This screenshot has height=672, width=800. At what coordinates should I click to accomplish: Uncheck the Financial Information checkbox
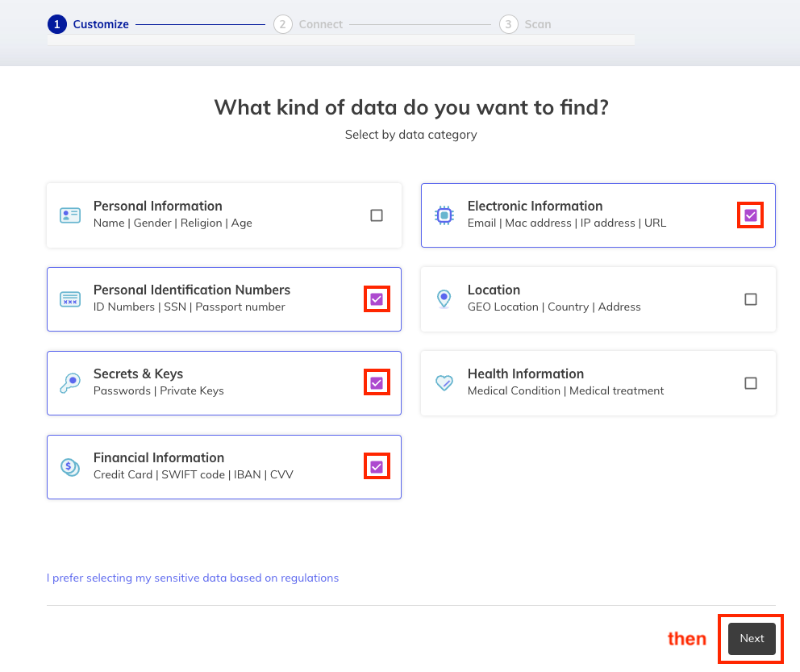[377, 466]
